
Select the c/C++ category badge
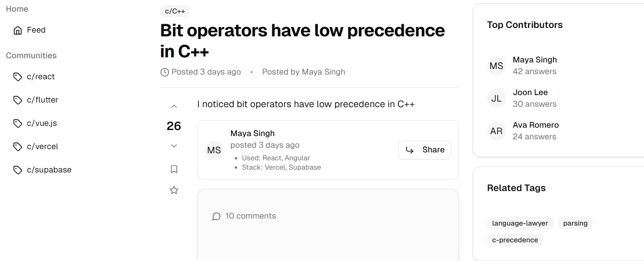tap(175, 11)
